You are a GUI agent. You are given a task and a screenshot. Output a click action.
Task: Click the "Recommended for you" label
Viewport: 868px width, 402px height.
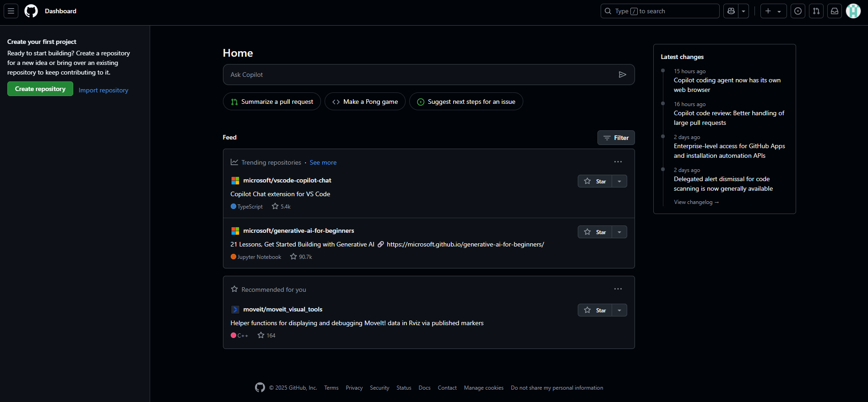274,289
